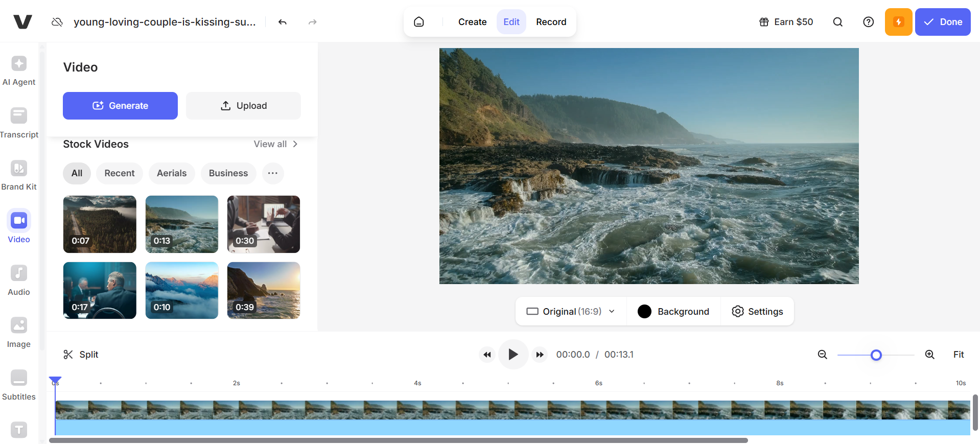
Task: Click the vertical timeline scrollbar
Action: click(975, 412)
